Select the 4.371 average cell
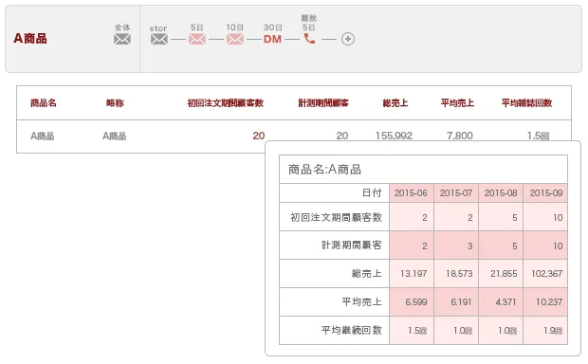 tap(501, 301)
